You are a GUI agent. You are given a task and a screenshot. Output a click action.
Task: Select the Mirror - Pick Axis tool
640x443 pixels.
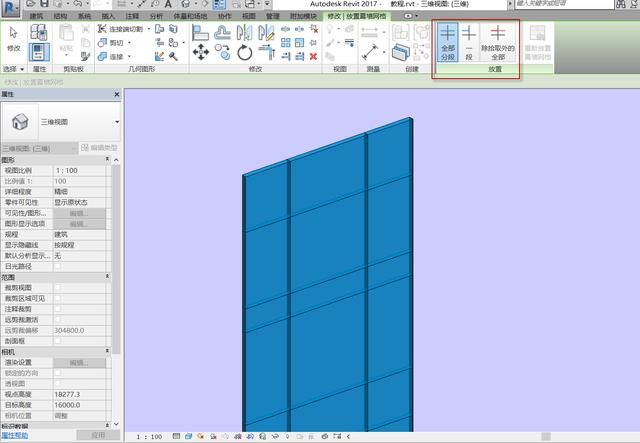244,33
